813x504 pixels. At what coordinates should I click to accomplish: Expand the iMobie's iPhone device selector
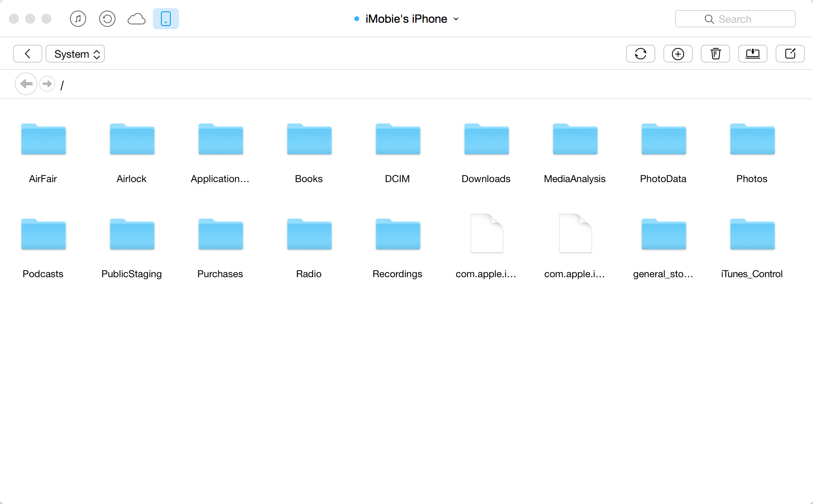(406, 19)
